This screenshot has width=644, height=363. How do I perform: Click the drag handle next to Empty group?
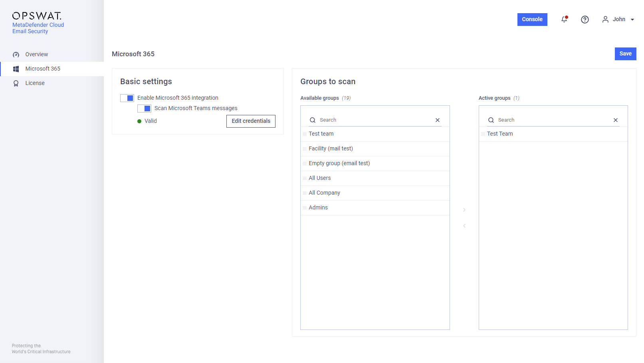305,164
